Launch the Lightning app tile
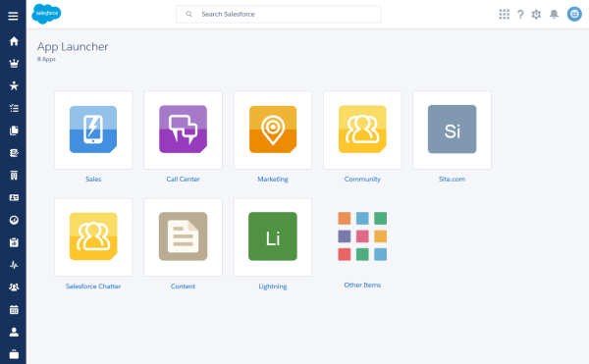The width and height of the screenshot is (589, 364). point(273,237)
